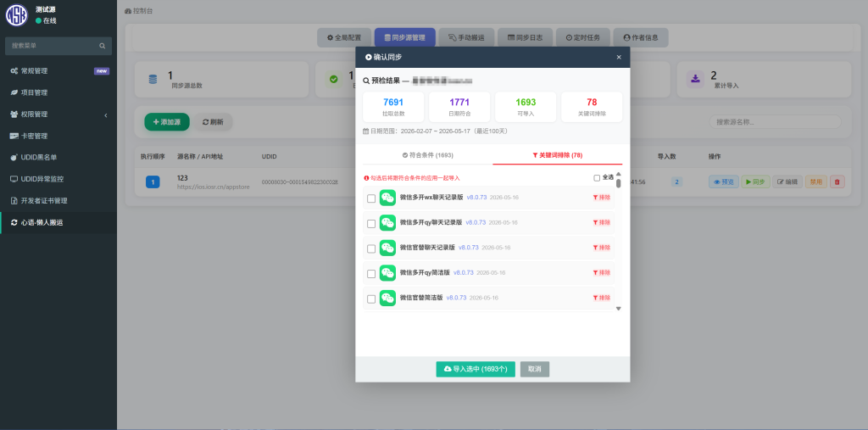Click the 导入选中 (1693个) button
The image size is (868, 430).
[x=476, y=369]
